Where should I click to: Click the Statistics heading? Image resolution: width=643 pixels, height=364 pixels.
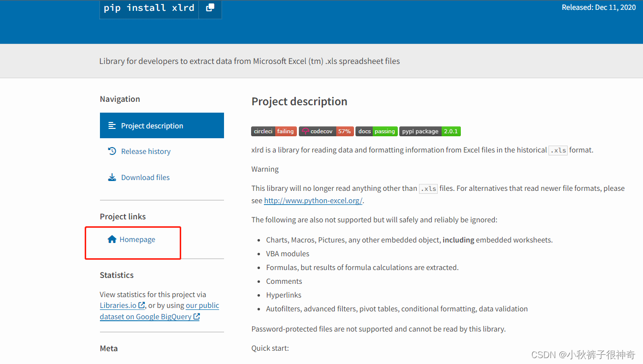click(117, 275)
